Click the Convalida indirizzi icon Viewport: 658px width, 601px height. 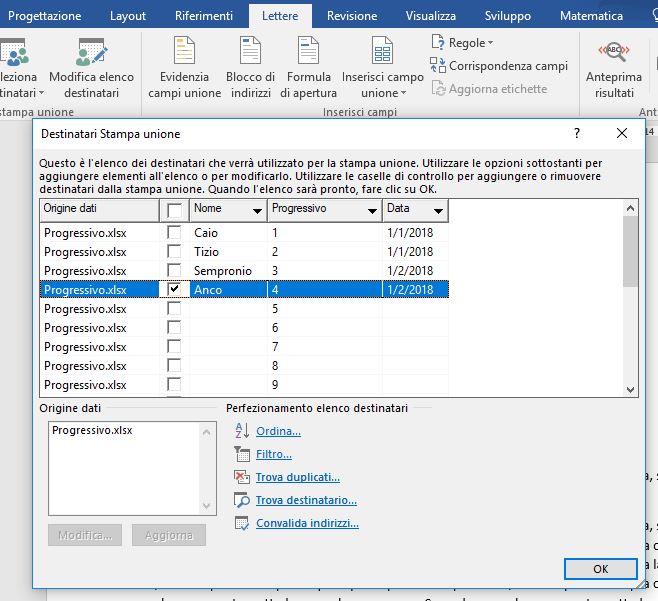[x=241, y=523]
